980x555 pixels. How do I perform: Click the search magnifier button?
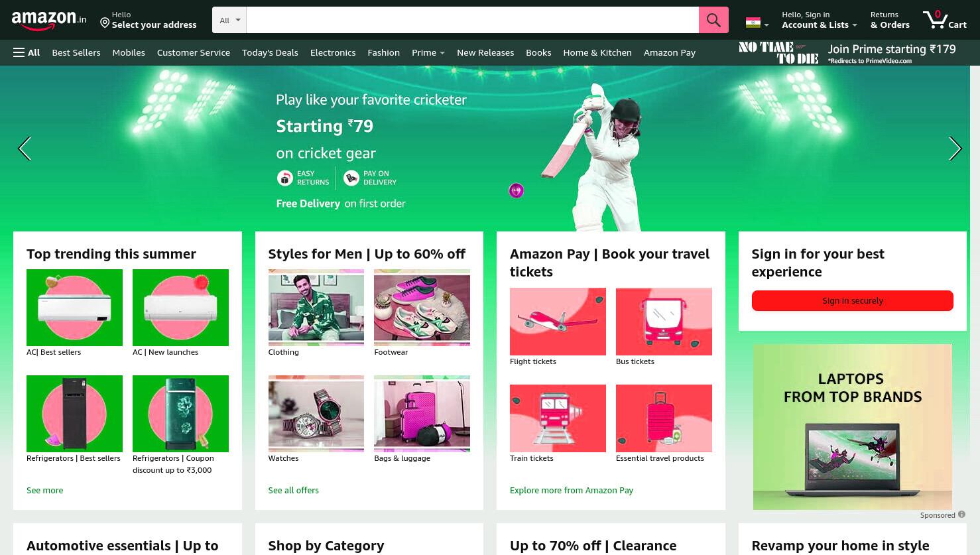point(713,20)
